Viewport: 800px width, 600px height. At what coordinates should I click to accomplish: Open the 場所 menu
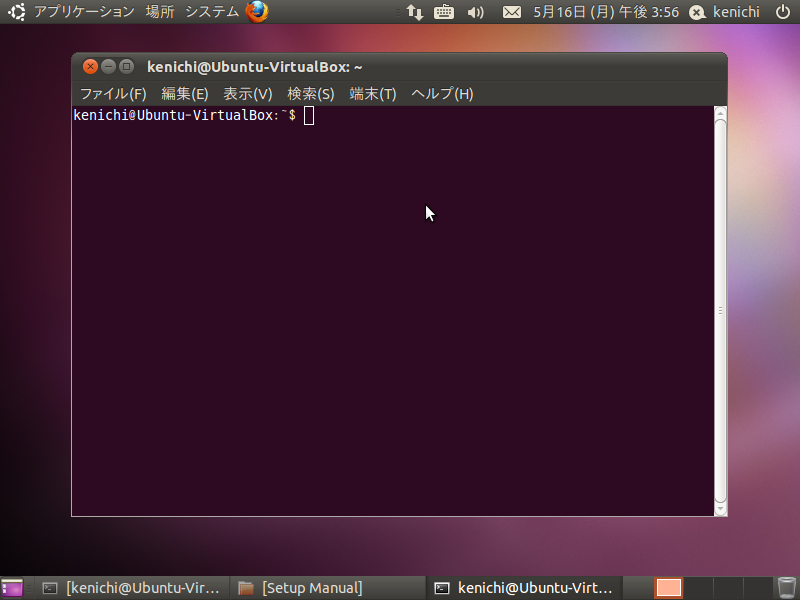pos(160,11)
